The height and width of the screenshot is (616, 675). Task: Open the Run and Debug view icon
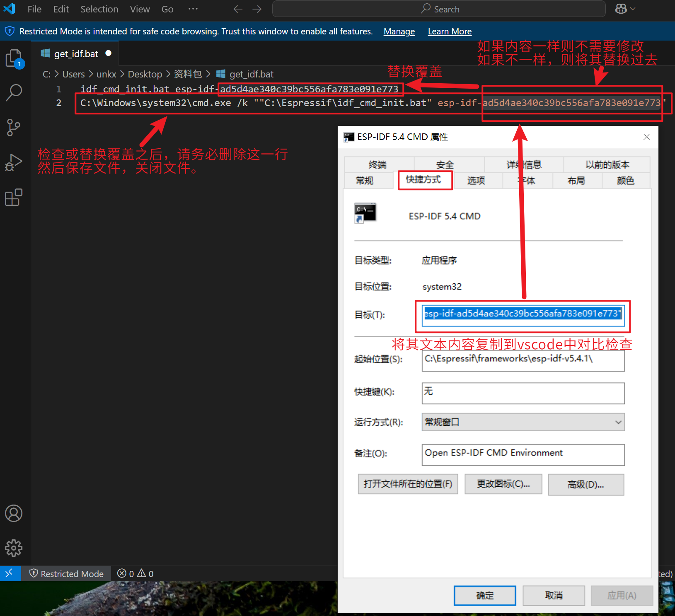[x=14, y=162]
